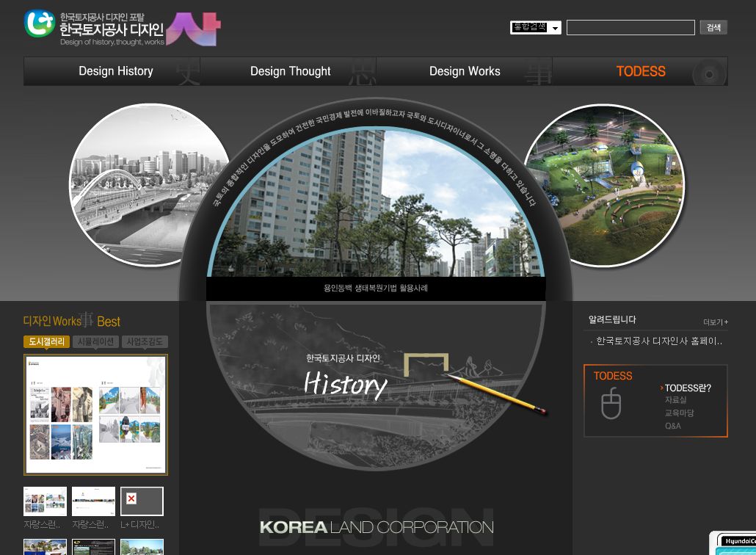Click the 한국토지공사 디자인 History graphic
Image resolution: width=756 pixels, height=555 pixels.
tap(346, 379)
